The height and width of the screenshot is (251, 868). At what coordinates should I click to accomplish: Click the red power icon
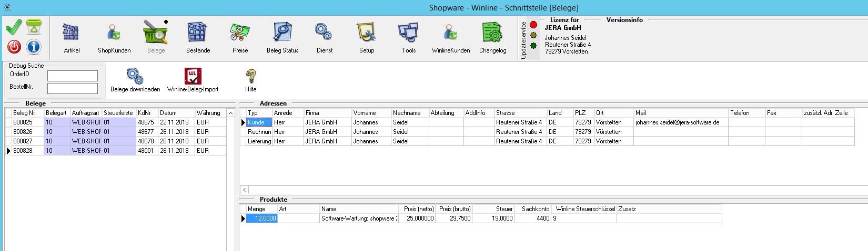tap(14, 47)
